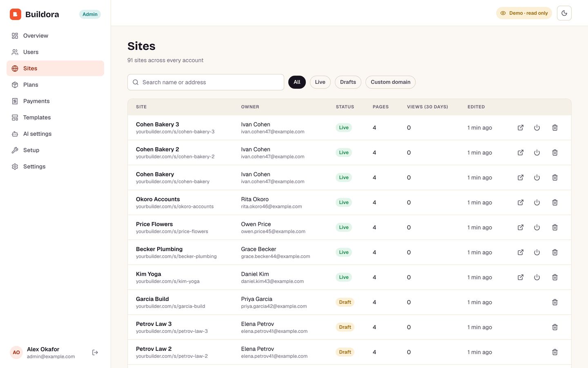Delete the Cohen Bakery 3 site
The image size is (588, 368).
point(555,128)
